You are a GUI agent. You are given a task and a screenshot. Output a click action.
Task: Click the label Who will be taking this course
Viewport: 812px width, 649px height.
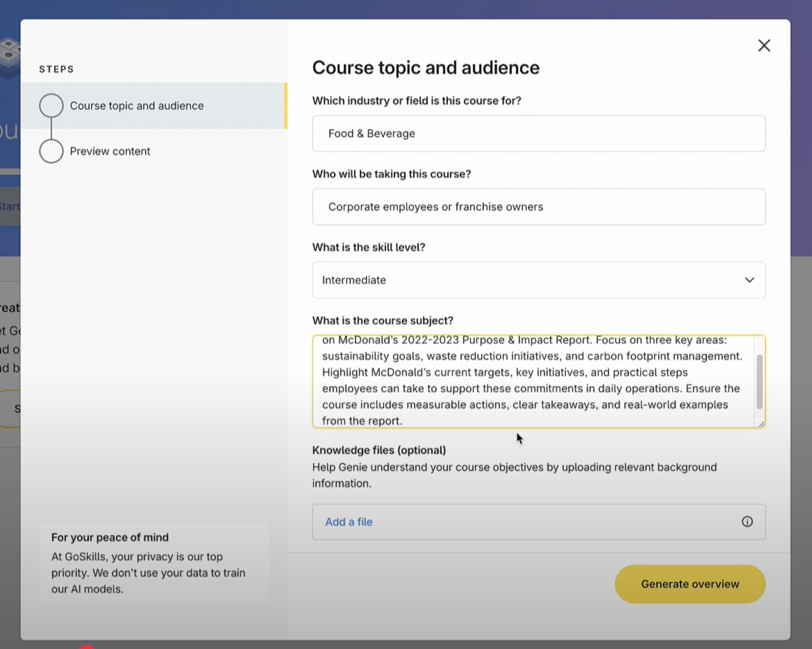[x=391, y=174]
